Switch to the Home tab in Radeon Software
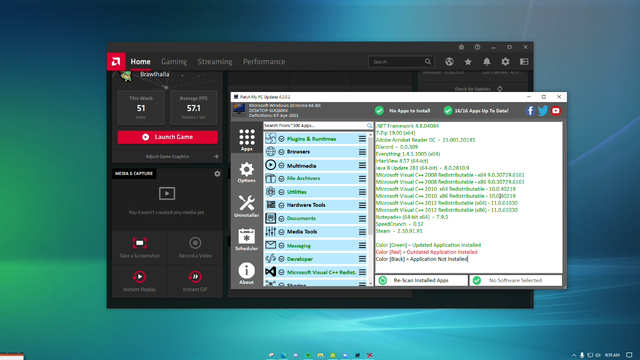The width and height of the screenshot is (640, 360). click(x=140, y=62)
